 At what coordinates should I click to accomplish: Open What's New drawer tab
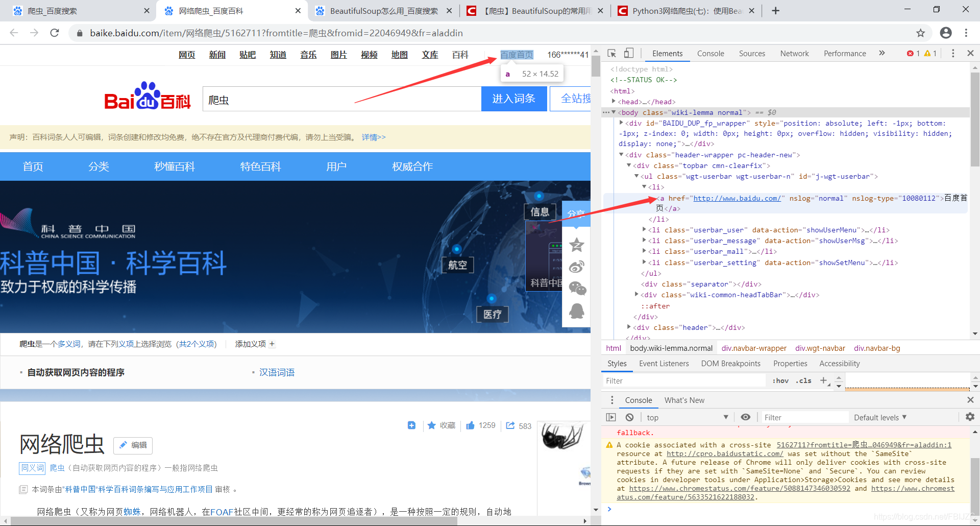(x=684, y=400)
